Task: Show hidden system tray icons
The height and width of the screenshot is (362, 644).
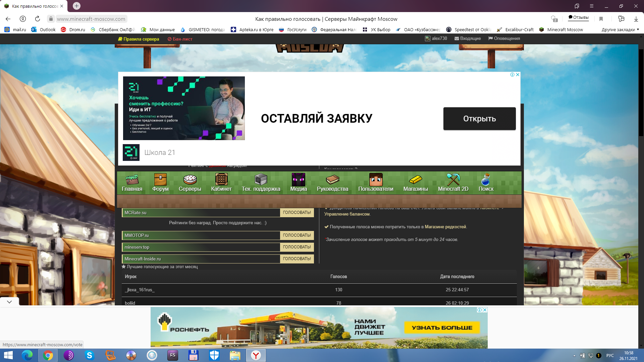Action: click(x=574, y=356)
